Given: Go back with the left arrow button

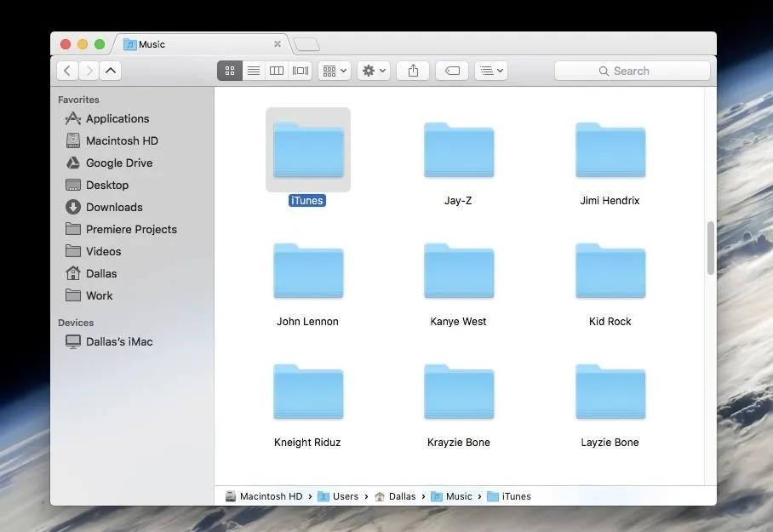Looking at the screenshot, I should click(x=67, y=71).
